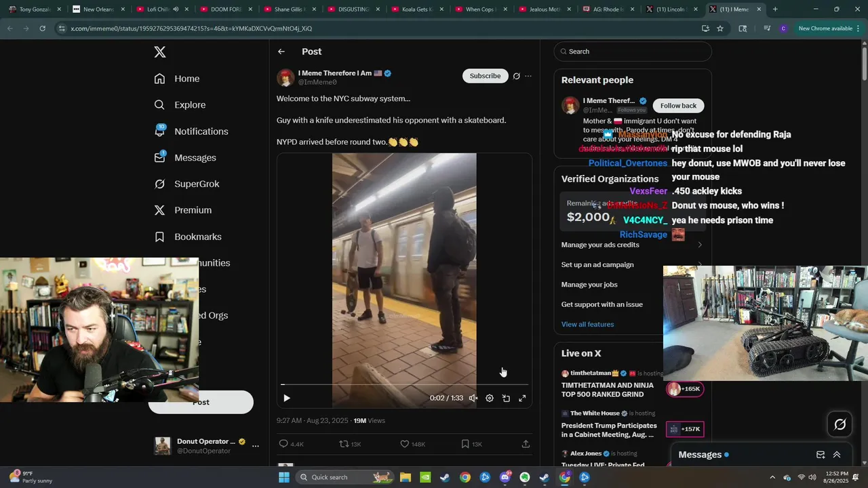Open SuperGrok in the sidebar
868x488 pixels.
tap(186, 184)
